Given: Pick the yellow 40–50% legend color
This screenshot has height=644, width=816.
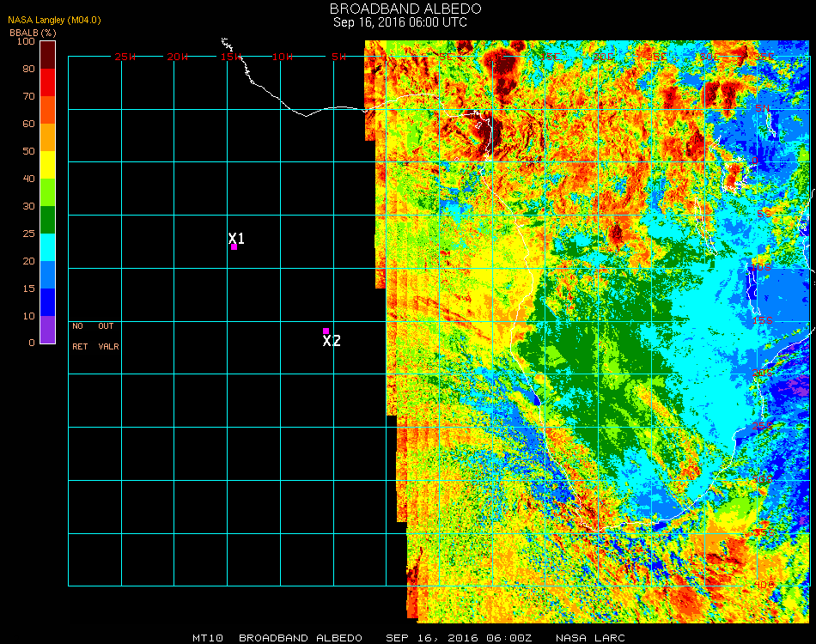Looking at the screenshot, I should pos(48,164).
